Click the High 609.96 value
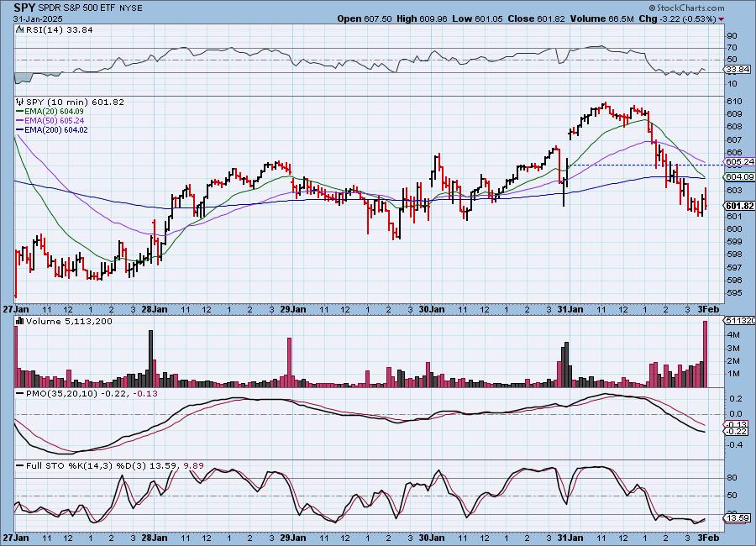This screenshot has width=756, height=546. 422,18
